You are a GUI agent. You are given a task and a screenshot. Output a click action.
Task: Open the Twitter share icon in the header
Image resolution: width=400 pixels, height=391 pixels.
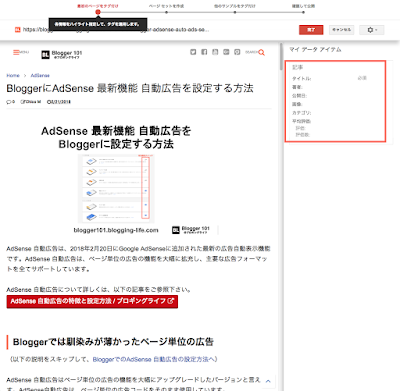point(193,52)
